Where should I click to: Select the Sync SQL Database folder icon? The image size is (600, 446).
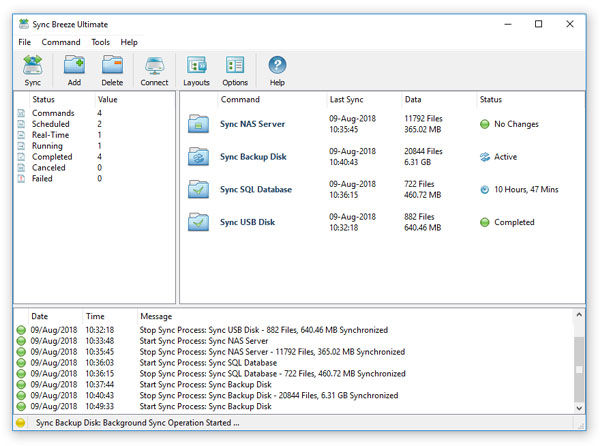pyautogui.click(x=198, y=189)
